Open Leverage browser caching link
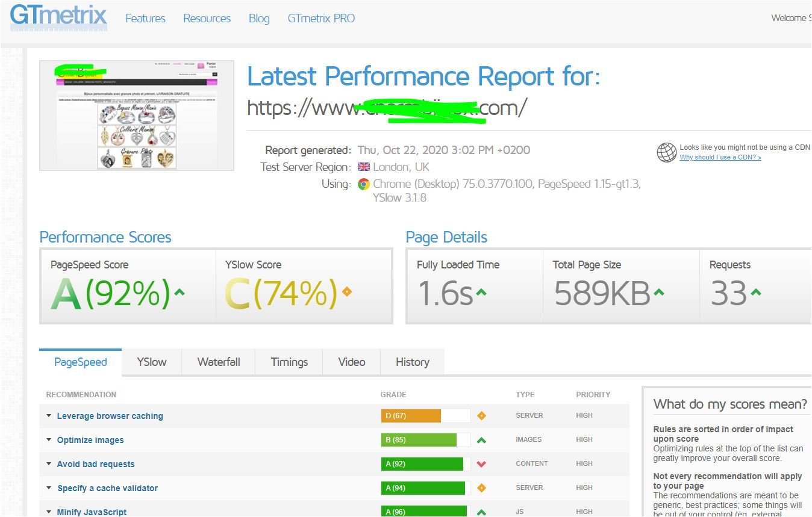812x517 pixels. [110, 416]
